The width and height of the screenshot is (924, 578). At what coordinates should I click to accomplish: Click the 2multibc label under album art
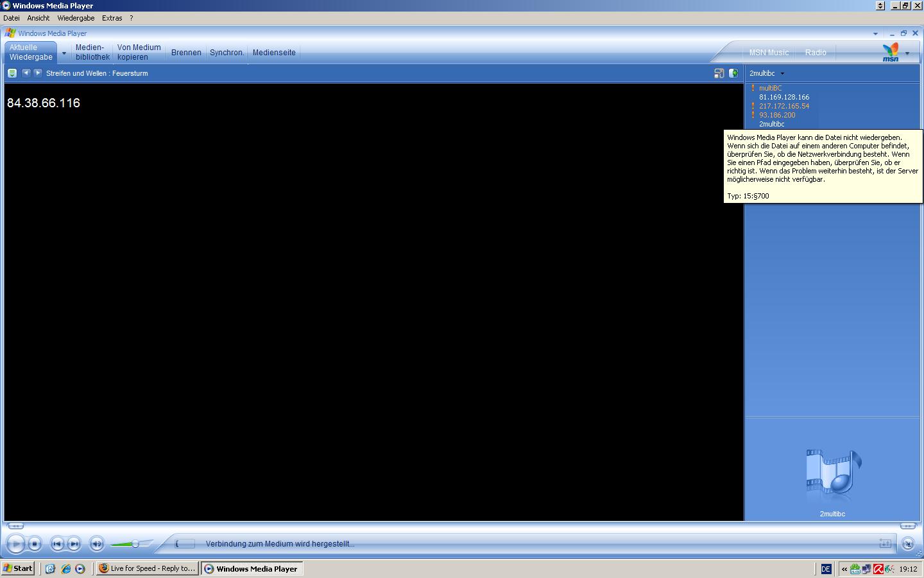coord(832,514)
